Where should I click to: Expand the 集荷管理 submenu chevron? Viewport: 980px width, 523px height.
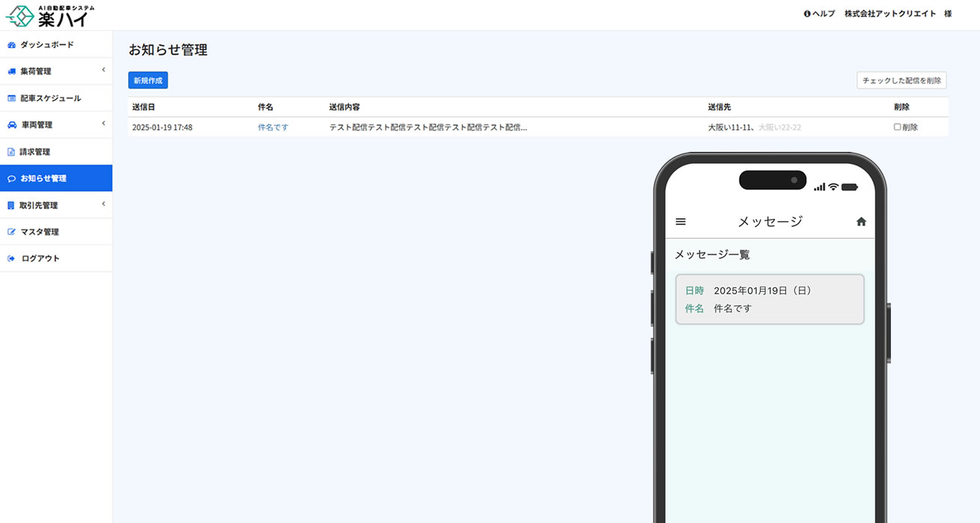click(103, 70)
